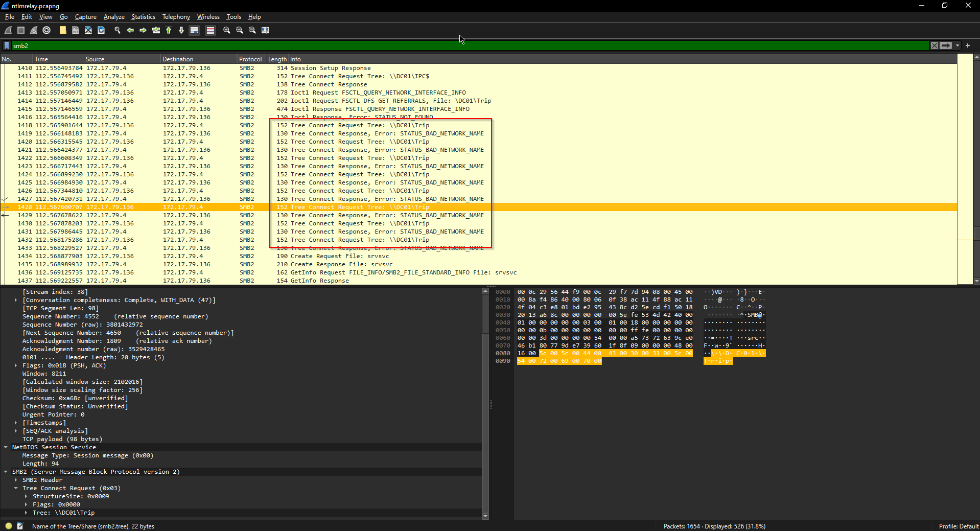
Task: Zoom out the main window text
Action: [x=240, y=30]
